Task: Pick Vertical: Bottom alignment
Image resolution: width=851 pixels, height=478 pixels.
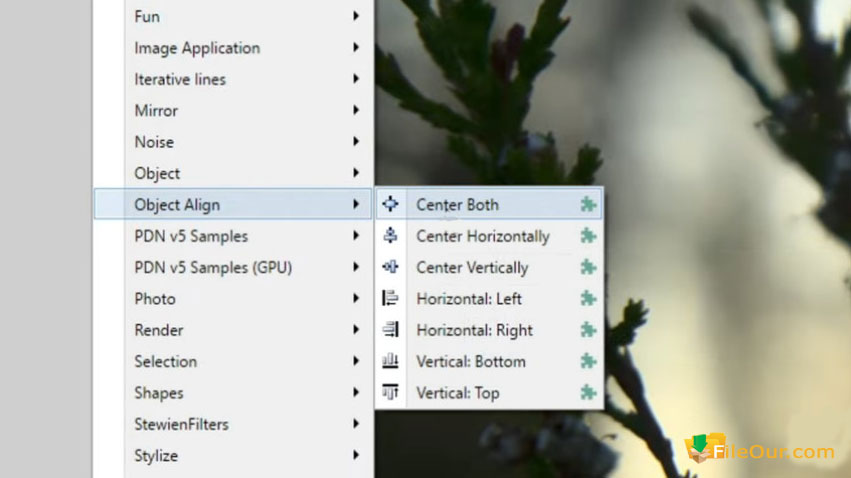Action: 489,361
